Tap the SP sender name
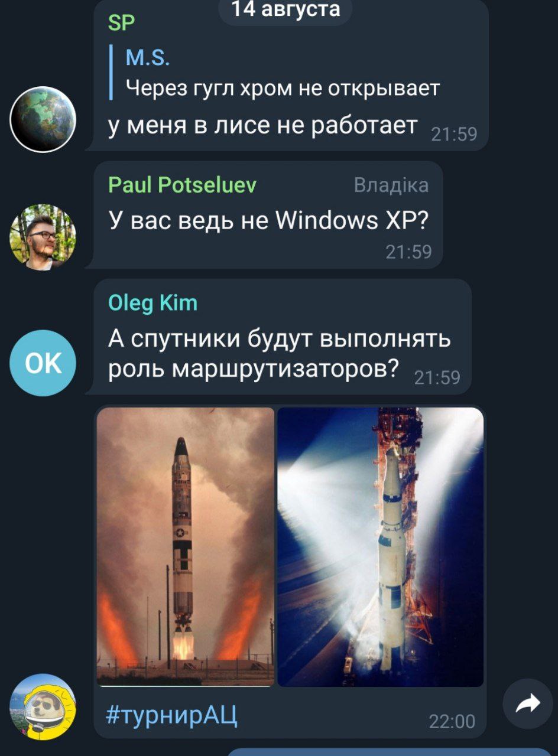Image resolution: width=558 pixels, height=756 pixels. tap(122, 22)
